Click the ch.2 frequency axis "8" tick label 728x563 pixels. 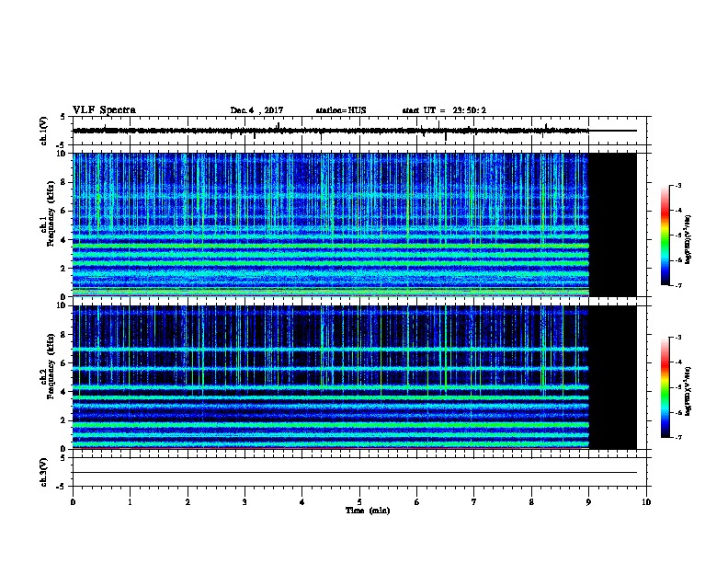(x=63, y=335)
